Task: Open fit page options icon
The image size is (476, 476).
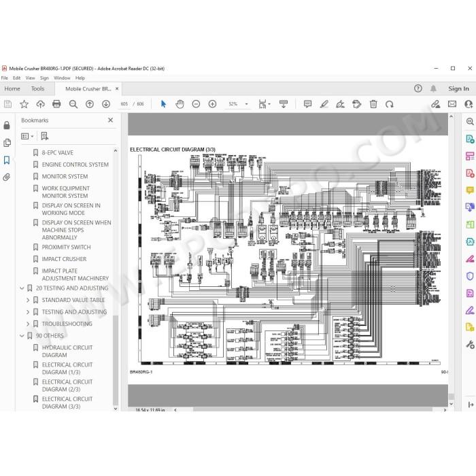Action: 264,104
